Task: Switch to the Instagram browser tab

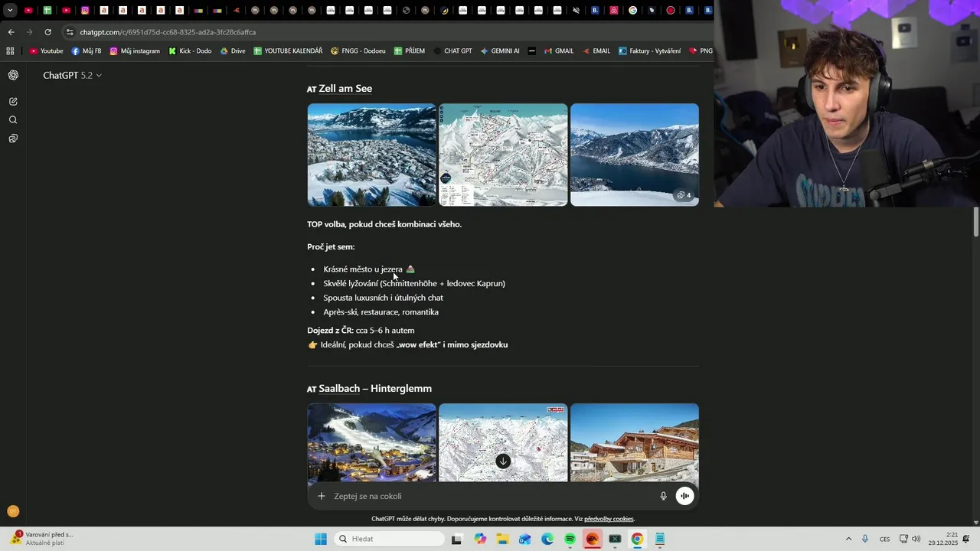Action: (85, 10)
